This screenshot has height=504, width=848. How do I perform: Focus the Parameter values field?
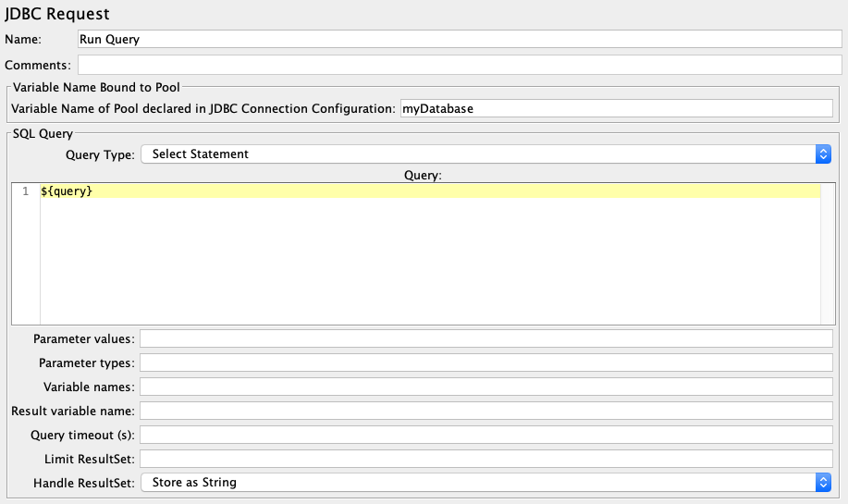486,338
